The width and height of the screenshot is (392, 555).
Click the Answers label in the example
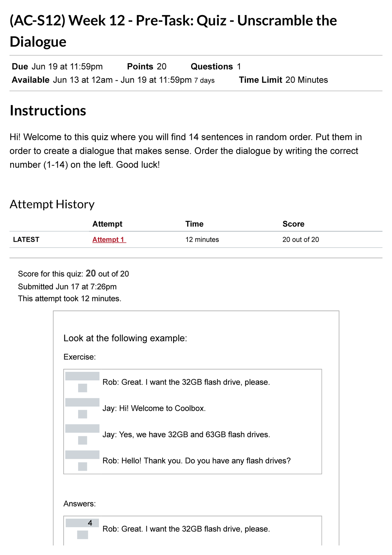point(79,504)
